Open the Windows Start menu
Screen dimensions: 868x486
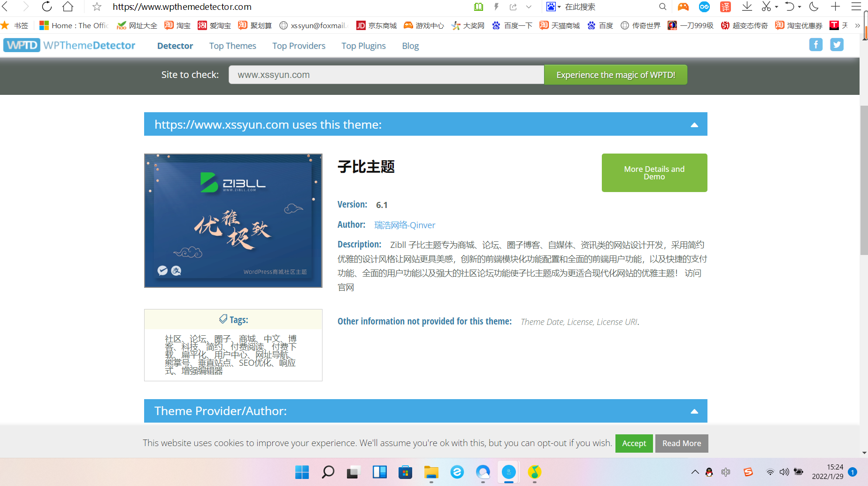(x=302, y=472)
